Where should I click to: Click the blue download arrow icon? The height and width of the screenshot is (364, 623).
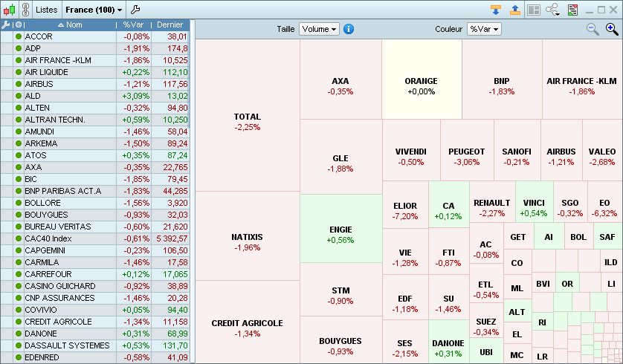click(x=496, y=10)
